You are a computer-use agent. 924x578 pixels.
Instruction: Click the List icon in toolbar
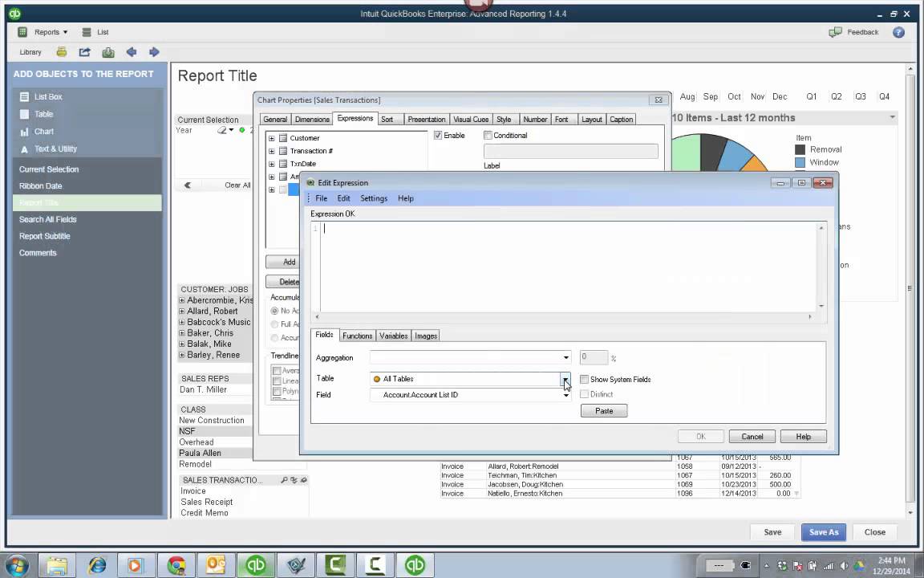[87, 32]
